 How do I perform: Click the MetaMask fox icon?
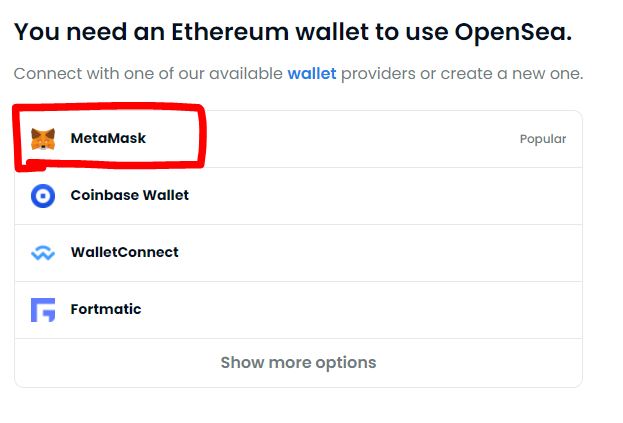pyautogui.click(x=43, y=139)
